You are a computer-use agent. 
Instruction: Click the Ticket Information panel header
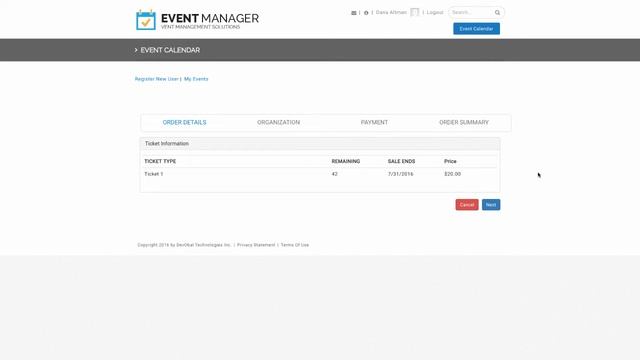(320, 144)
